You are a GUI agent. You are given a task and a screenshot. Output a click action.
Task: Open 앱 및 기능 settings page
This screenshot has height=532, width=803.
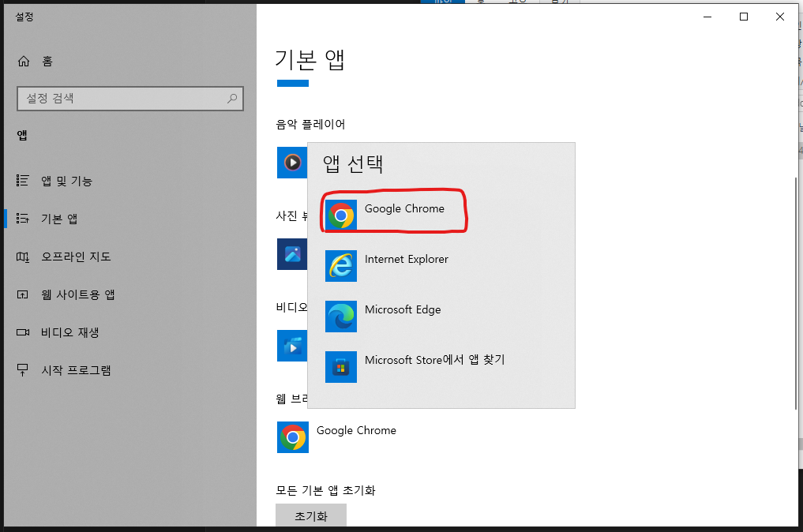click(130, 181)
